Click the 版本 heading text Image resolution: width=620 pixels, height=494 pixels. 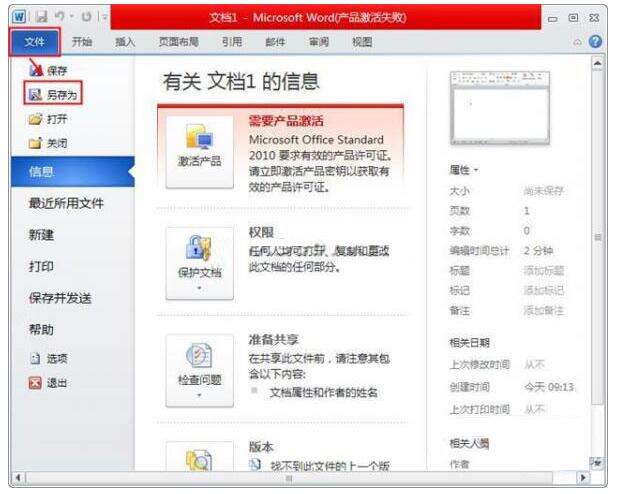click(x=261, y=447)
